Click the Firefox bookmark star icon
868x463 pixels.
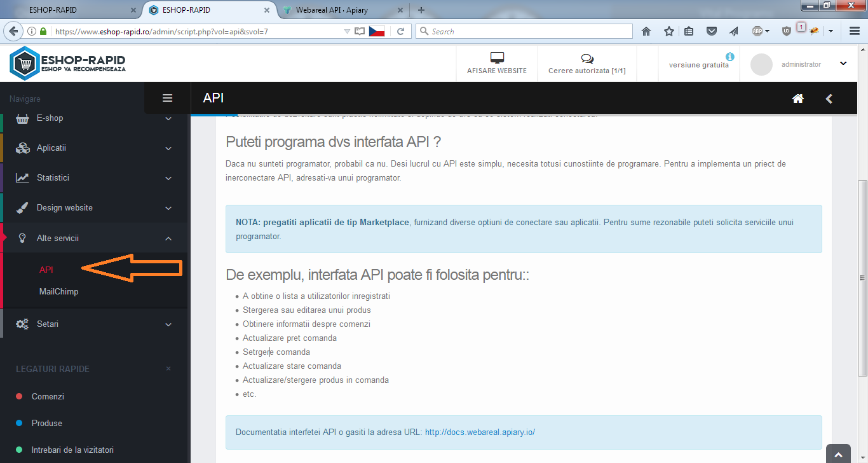coord(668,31)
